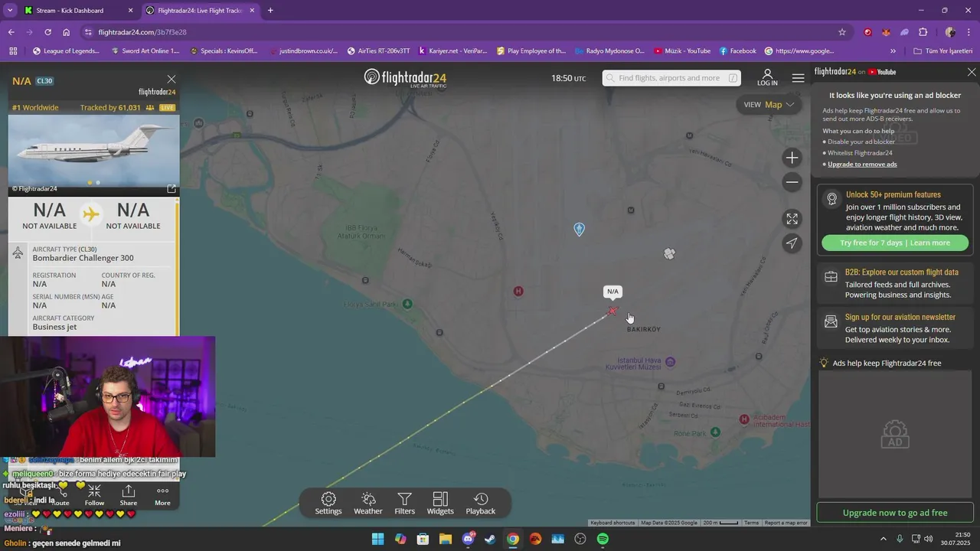Viewport: 980px width, 551px height.
Task: Open Discord from taskbar
Action: [x=468, y=539]
